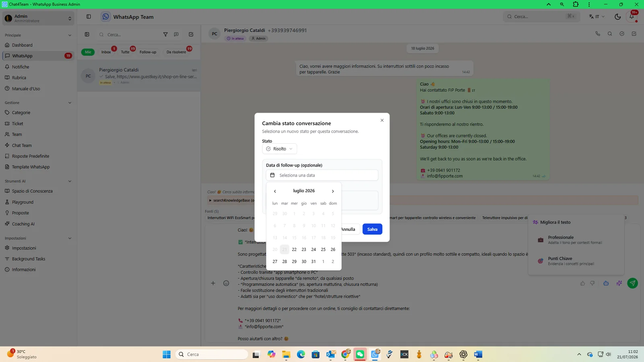
Task: Open the IT language dropdown
Action: coord(597,16)
